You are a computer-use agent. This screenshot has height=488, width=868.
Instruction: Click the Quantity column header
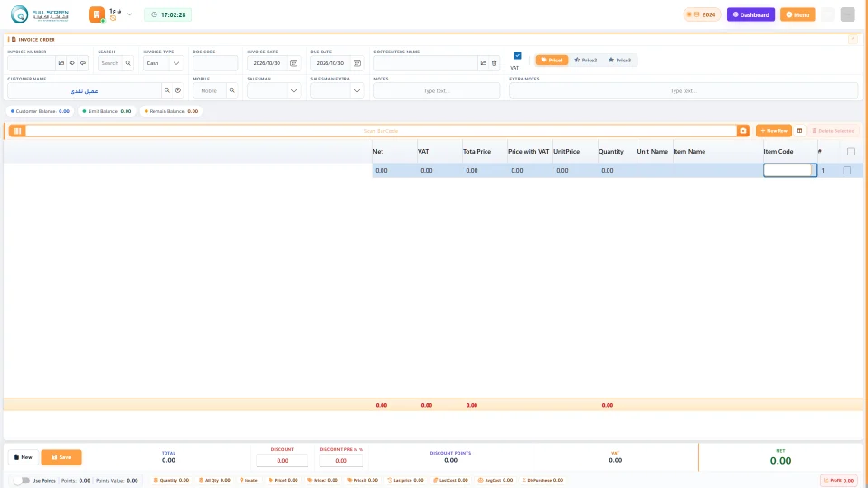pos(610,152)
